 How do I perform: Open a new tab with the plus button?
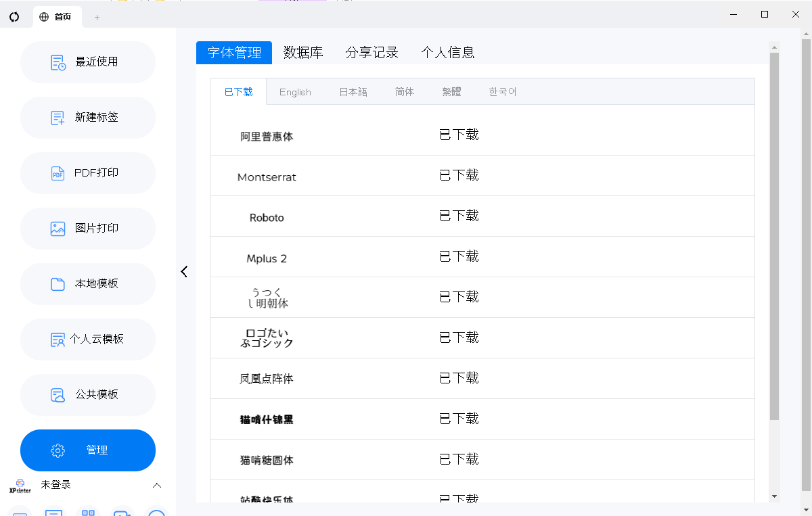point(97,16)
